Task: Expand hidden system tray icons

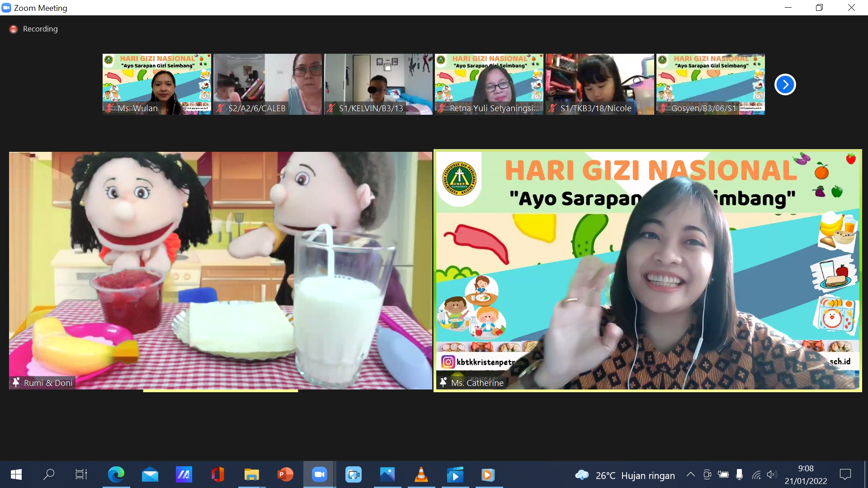Action: click(690, 474)
